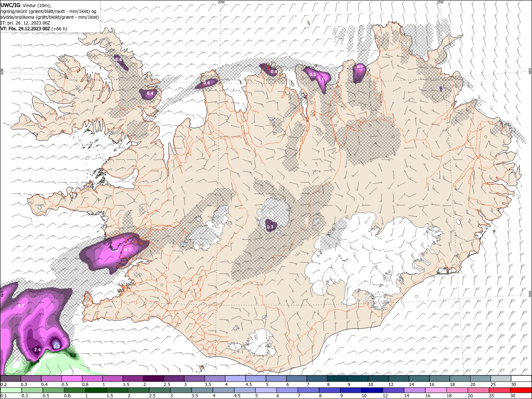This screenshot has width=532, height=399.
Task: Select the deep blue 10 swatch in rain scale
Action: 372,390
